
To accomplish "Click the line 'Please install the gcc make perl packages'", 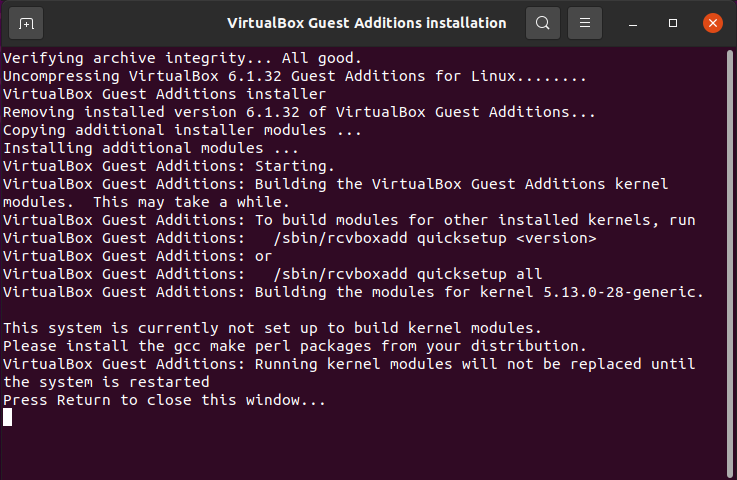I will click(295, 346).
